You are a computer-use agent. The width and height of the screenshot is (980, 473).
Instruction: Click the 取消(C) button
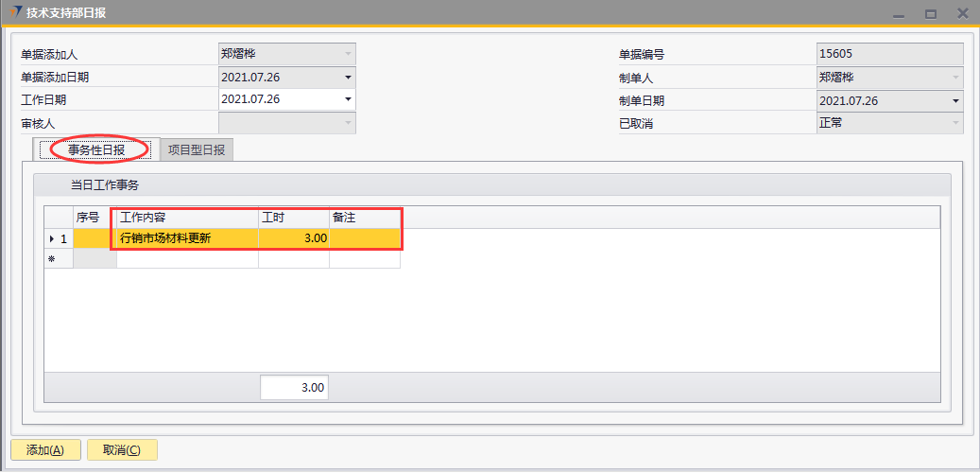122,450
